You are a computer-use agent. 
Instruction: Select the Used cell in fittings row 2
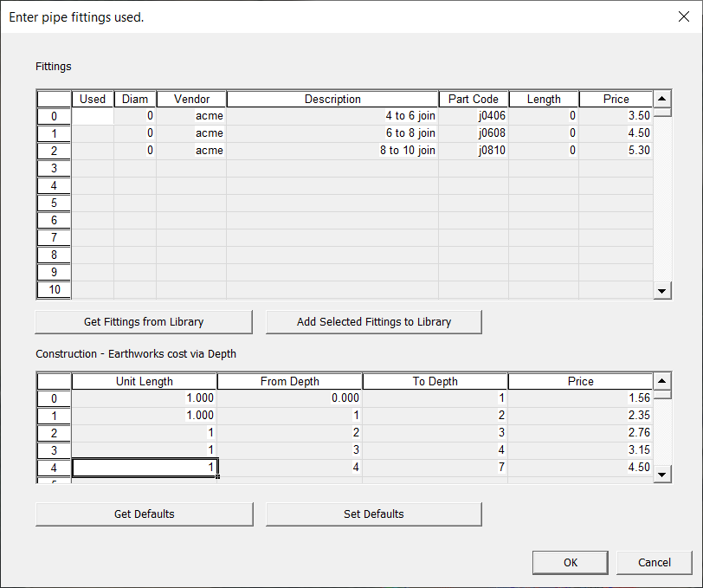click(93, 151)
